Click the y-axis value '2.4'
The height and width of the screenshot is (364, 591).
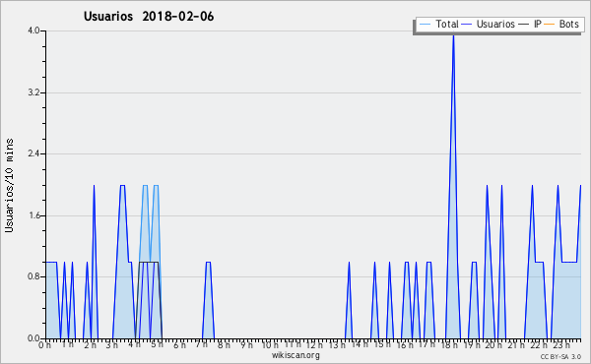point(33,153)
